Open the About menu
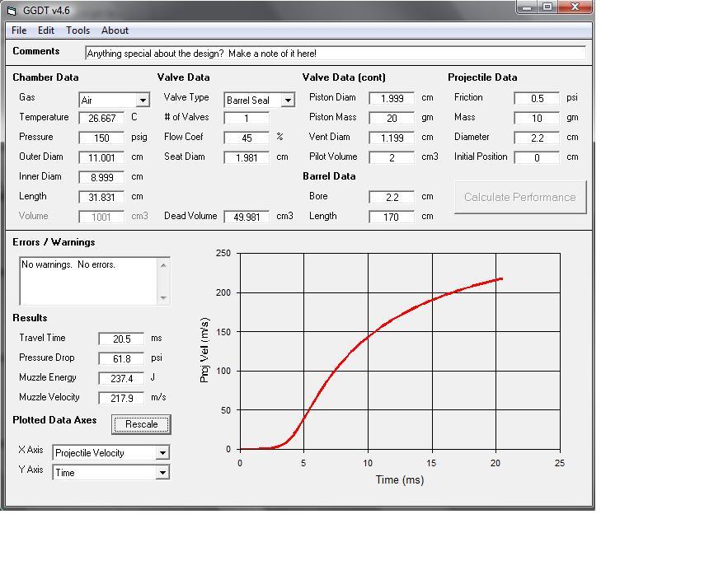 pyautogui.click(x=115, y=30)
